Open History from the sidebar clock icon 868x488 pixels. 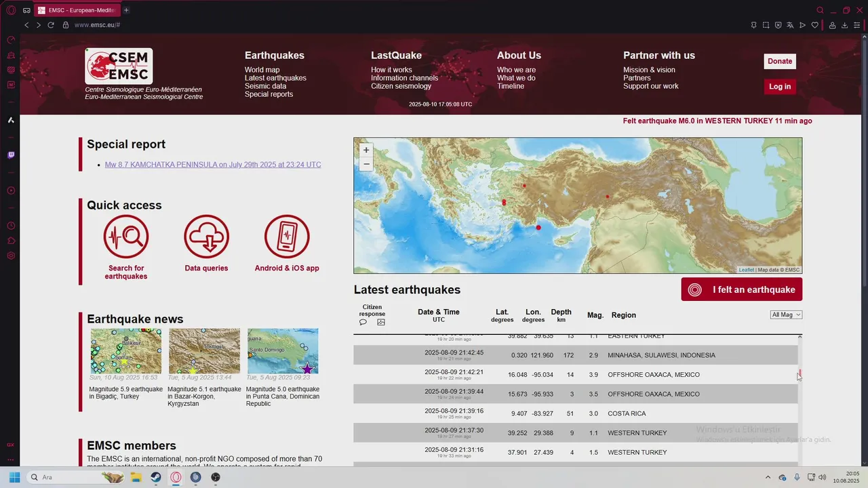click(x=11, y=226)
